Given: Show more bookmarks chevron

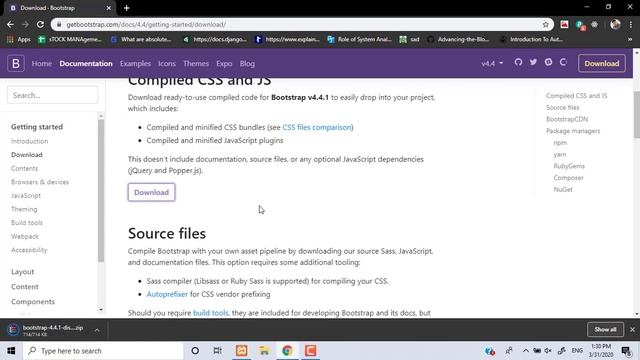Looking at the screenshot, I should (x=630, y=39).
